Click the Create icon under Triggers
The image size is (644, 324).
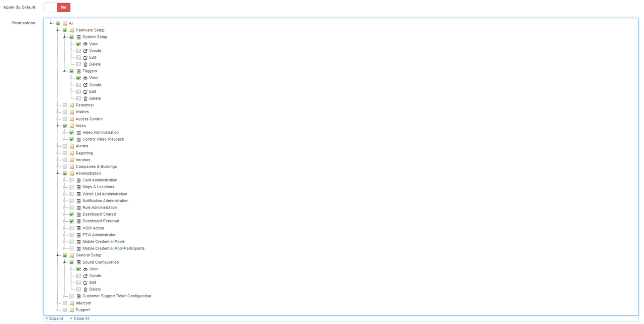tap(86, 85)
